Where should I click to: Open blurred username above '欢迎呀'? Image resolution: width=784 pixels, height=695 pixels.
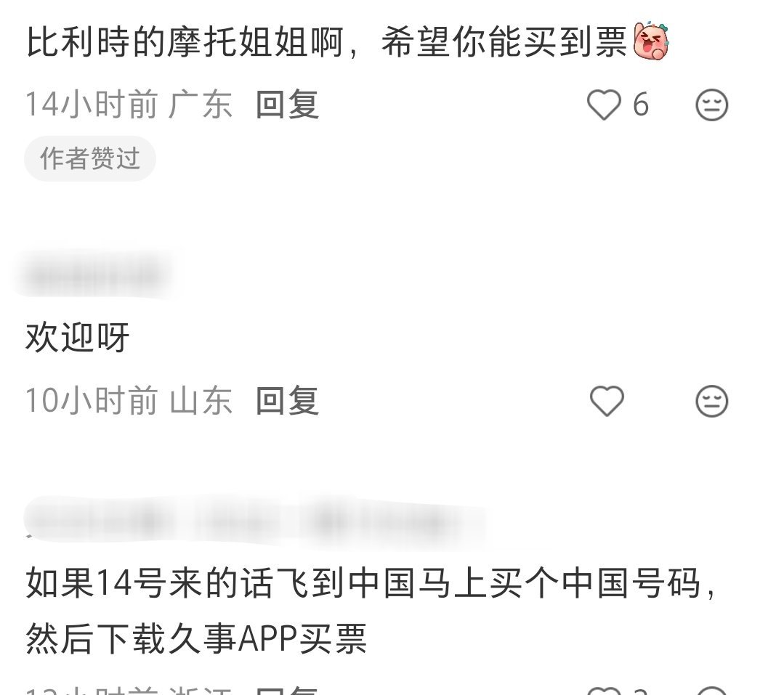pos(95,275)
